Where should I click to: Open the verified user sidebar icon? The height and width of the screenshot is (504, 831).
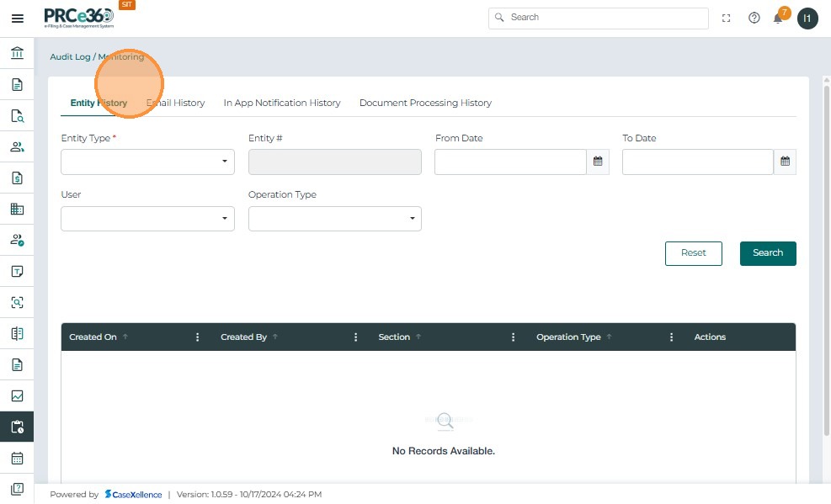(17, 241)
